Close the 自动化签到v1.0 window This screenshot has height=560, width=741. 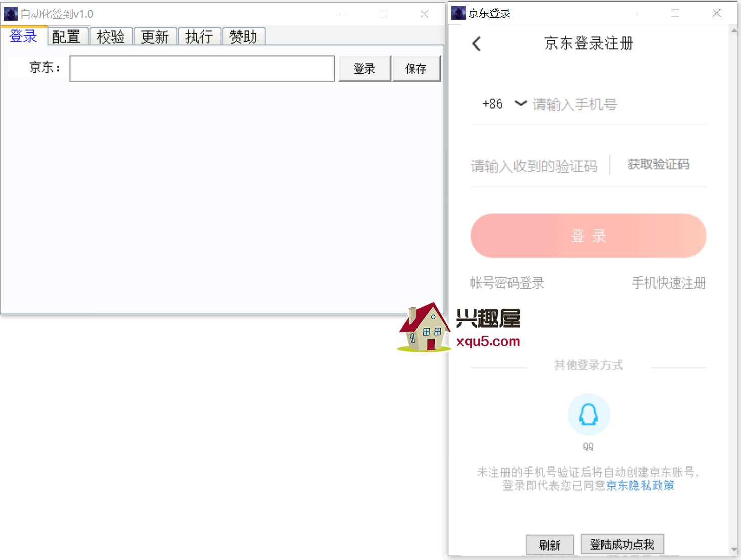(424, 14)
